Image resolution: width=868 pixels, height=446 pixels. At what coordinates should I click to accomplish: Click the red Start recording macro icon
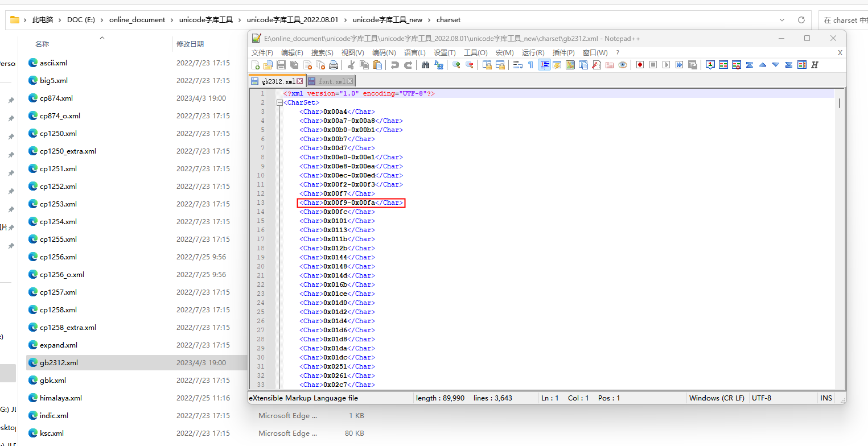tap(640, 65)
